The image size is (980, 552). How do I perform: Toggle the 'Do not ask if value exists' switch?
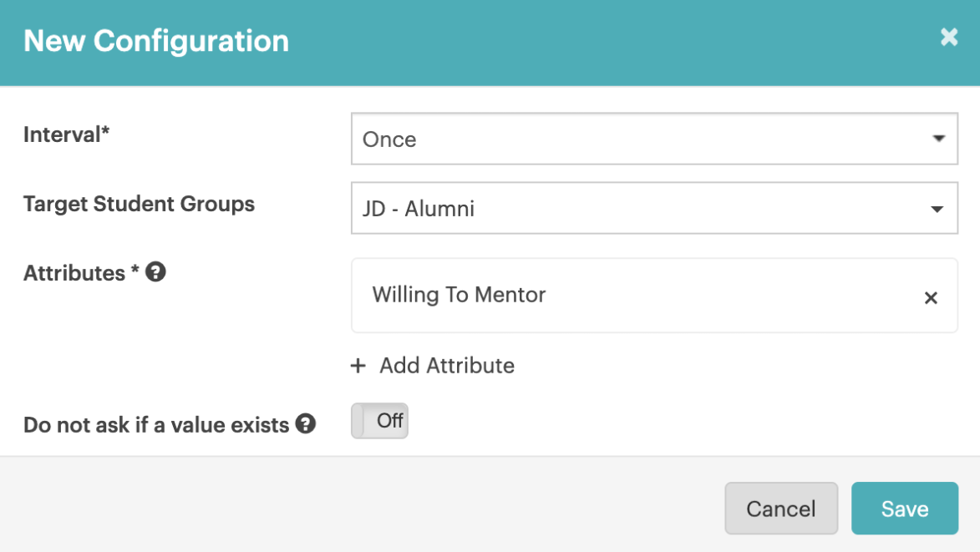pyautogui.click(x=379, y=421)
